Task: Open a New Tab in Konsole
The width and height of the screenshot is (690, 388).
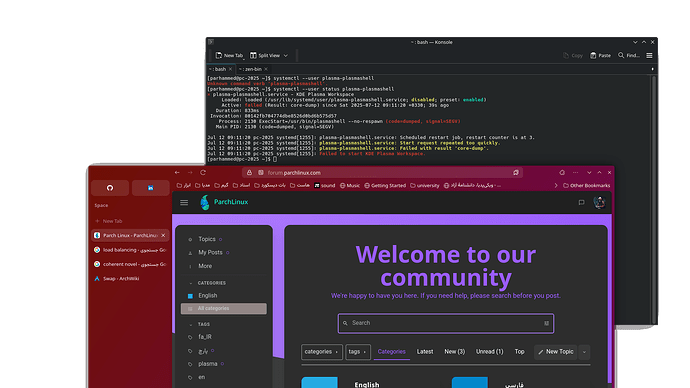Action: point(229,55)
